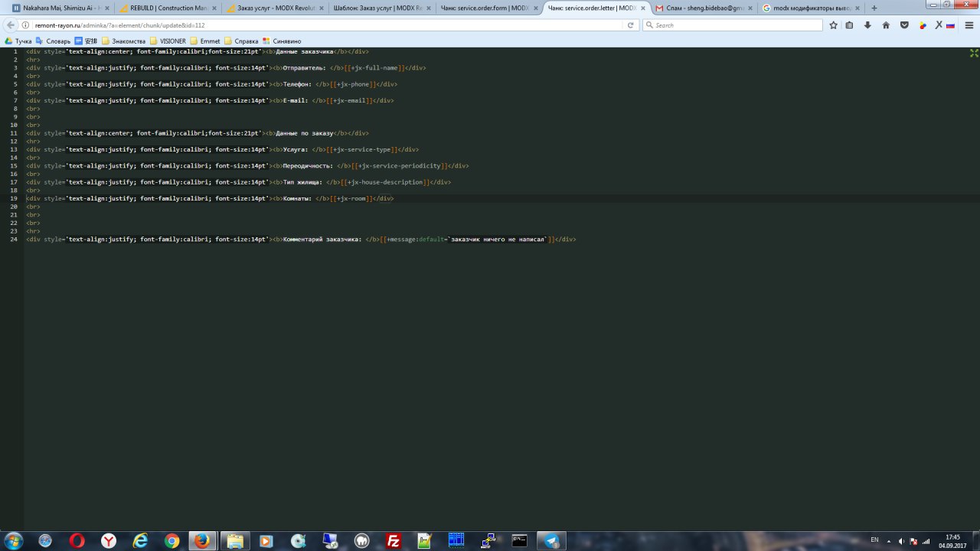Open Windows Explorer from the taskbar
The image size is (980, 551).
235,541
